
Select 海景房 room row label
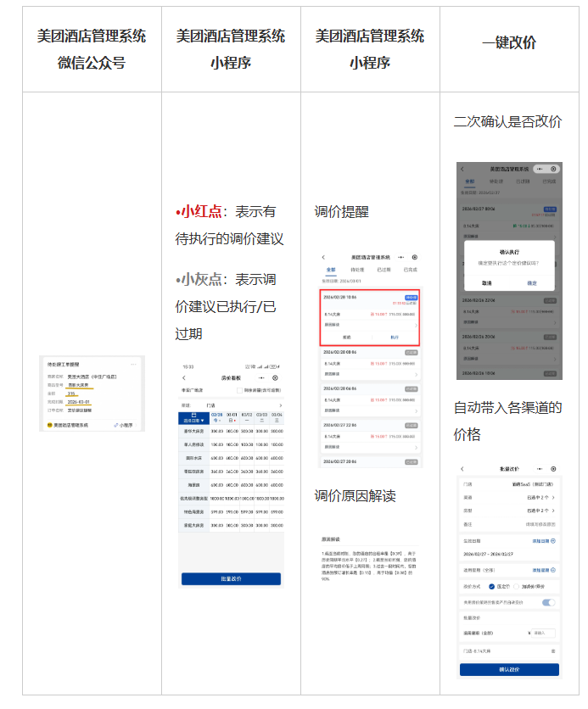click(x=193, y=485)
